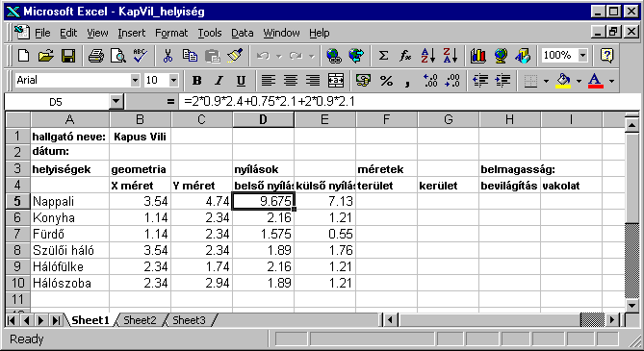Click the Undo arrow icon
Image resolution: width=644 pixels, height=351 pixels.
263,56
